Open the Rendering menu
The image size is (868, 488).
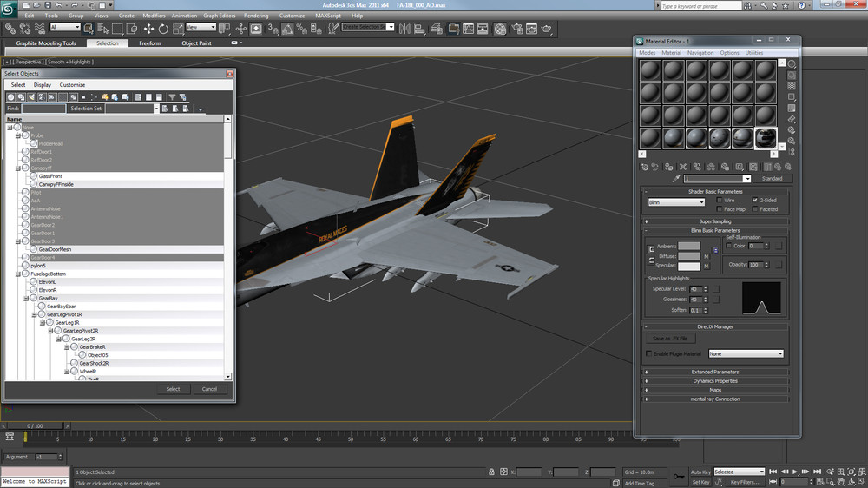click(256, 16)
